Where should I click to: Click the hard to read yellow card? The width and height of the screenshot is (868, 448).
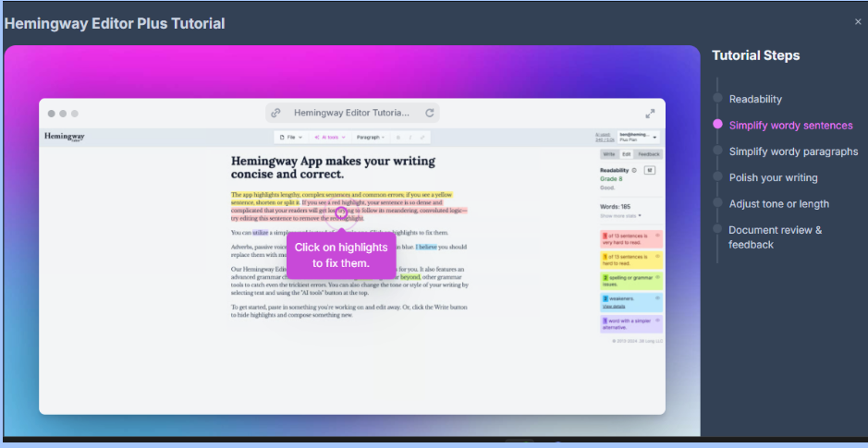tap(631, 260)
